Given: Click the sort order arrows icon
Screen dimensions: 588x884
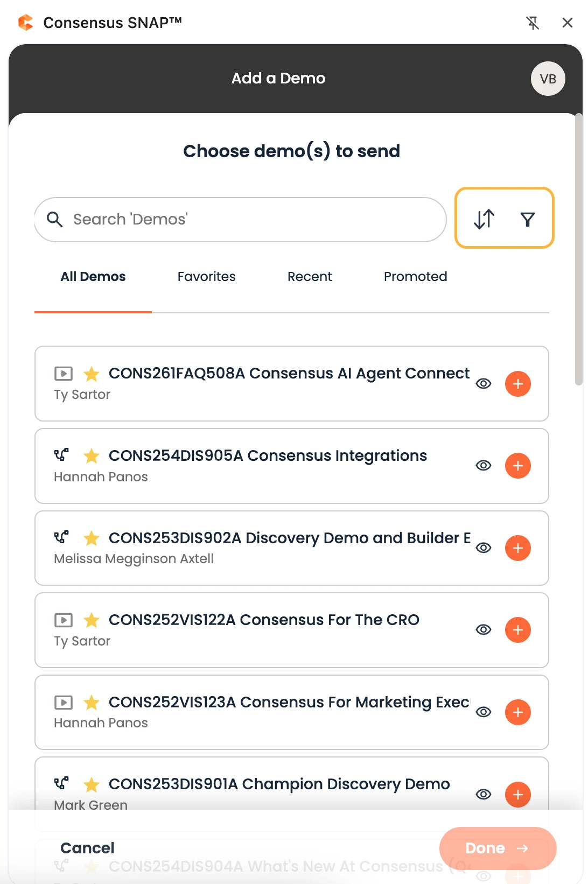Looking at the screenshot, I should pyautogui.click(x=484, y=219).
